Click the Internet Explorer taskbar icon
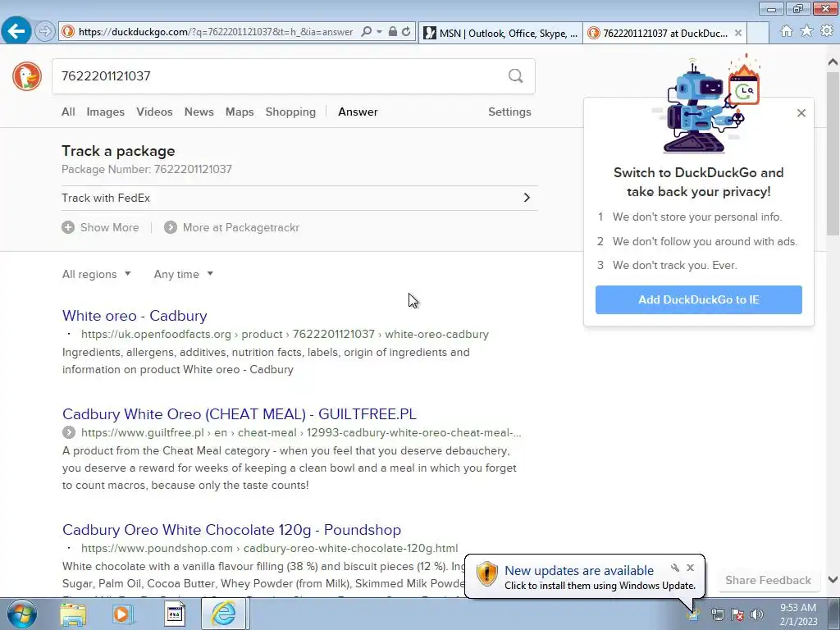This screenshot has width=840, height=630. (223, 614)
